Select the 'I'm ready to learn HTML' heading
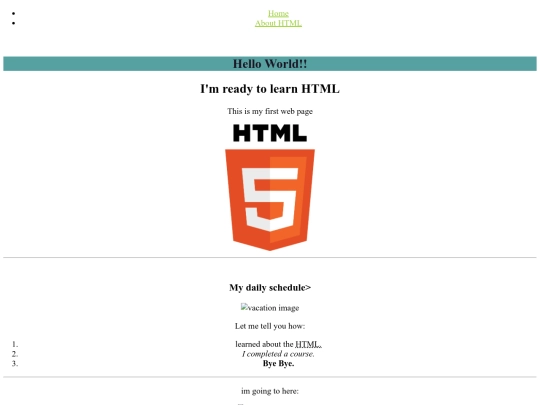 point(270,89)
